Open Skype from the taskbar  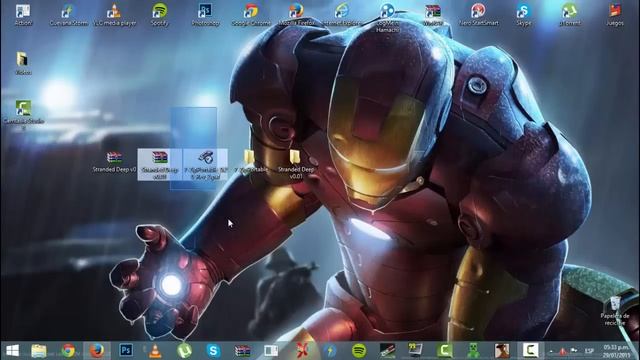tap(213, 351)
